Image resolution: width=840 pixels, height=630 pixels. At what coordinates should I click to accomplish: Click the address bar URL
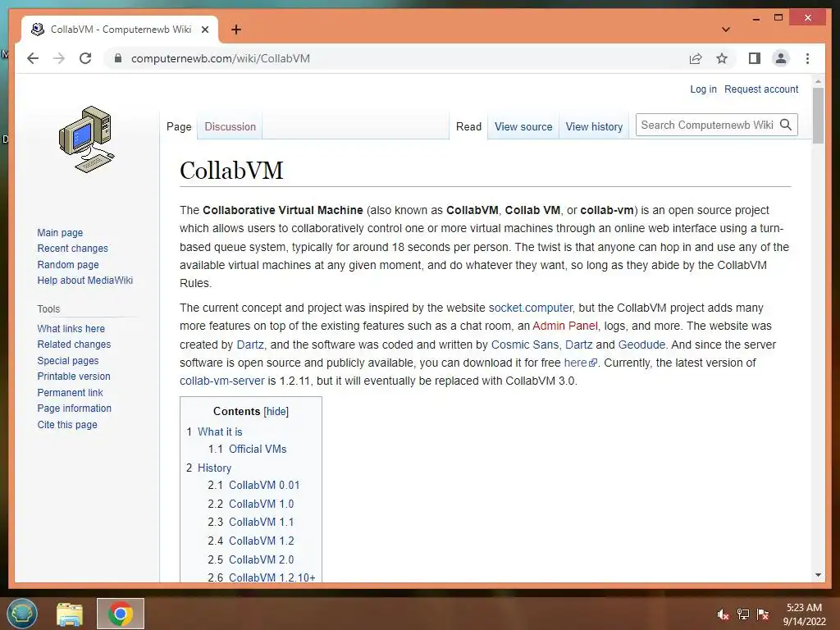[x=220, y=58]
